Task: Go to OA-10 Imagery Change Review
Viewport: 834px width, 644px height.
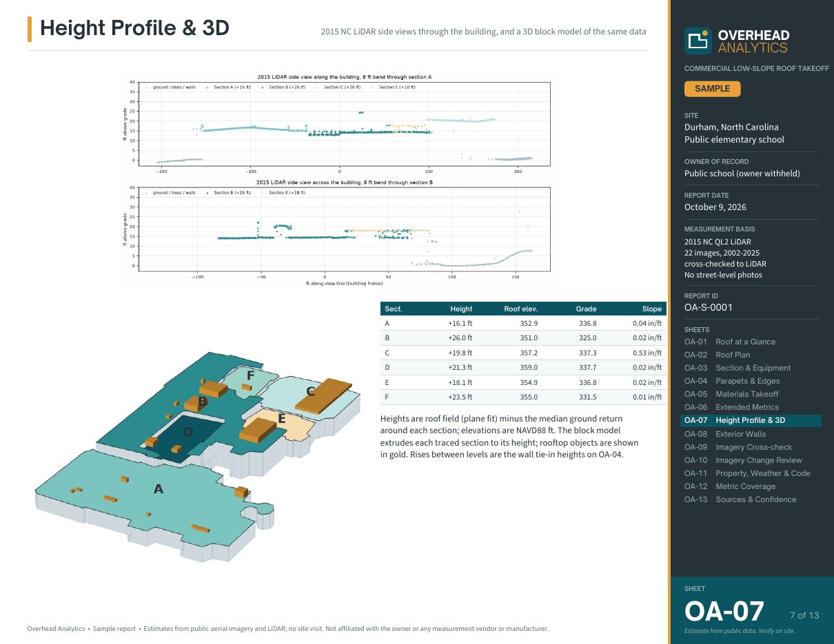Action: click(x=743, y=460)
